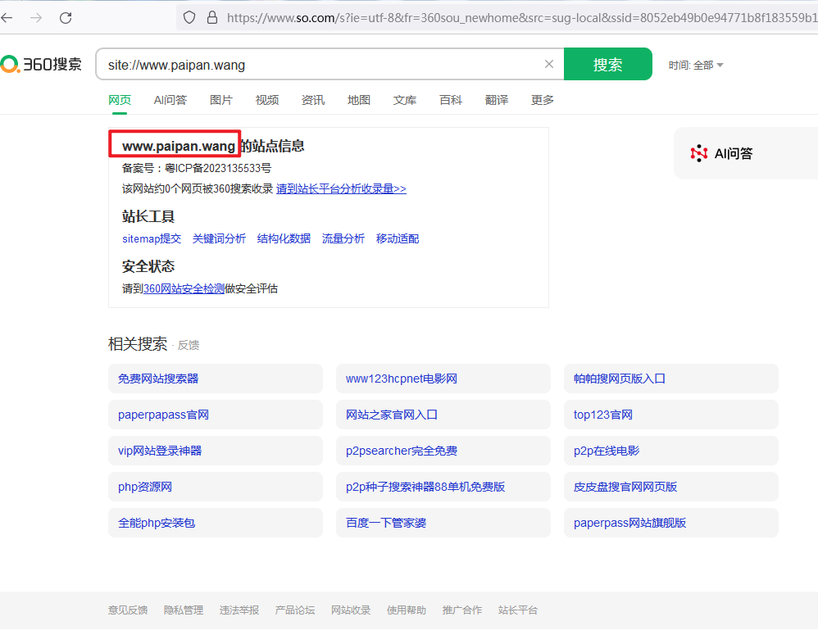Switch to the 图片 tab

pos(221,100)
